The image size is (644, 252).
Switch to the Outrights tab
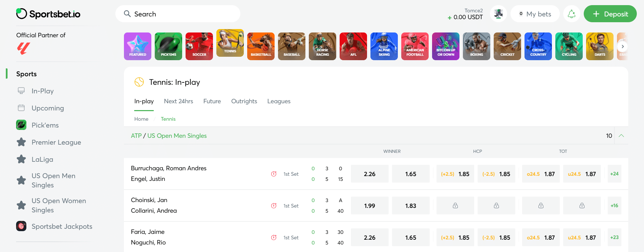click(244, 101)
